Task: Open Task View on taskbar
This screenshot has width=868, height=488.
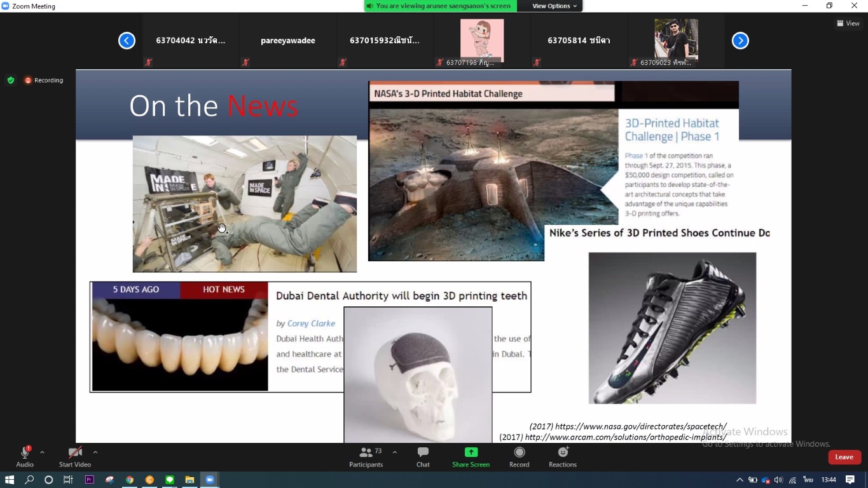Action: tap(68, 480)
